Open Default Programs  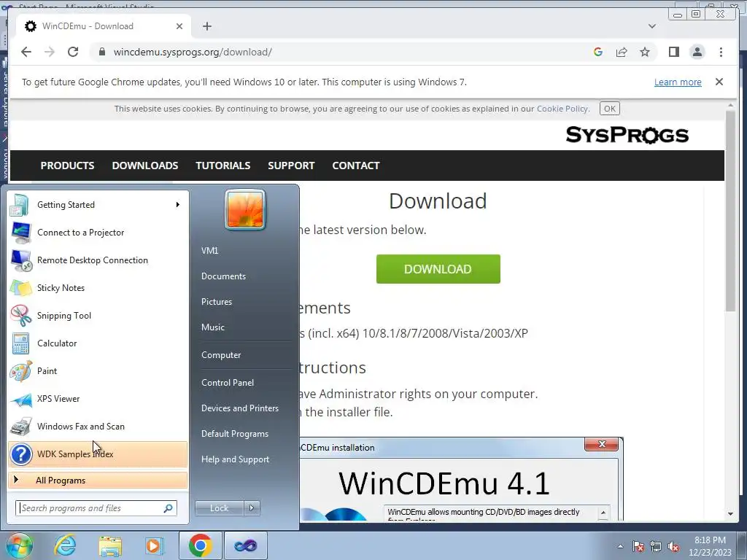[x=235, y=434]
